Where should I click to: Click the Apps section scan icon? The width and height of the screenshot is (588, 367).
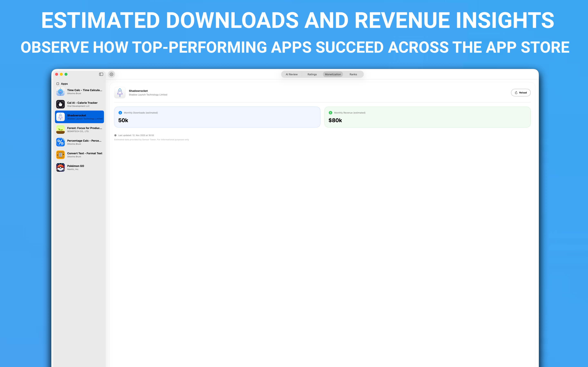(x=58, y=84)
